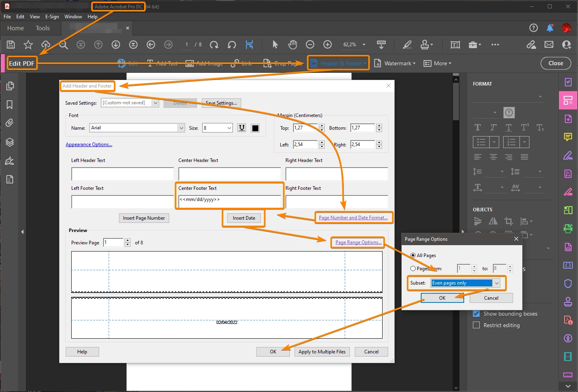Click the Insert Page Number button

point(144,218)
